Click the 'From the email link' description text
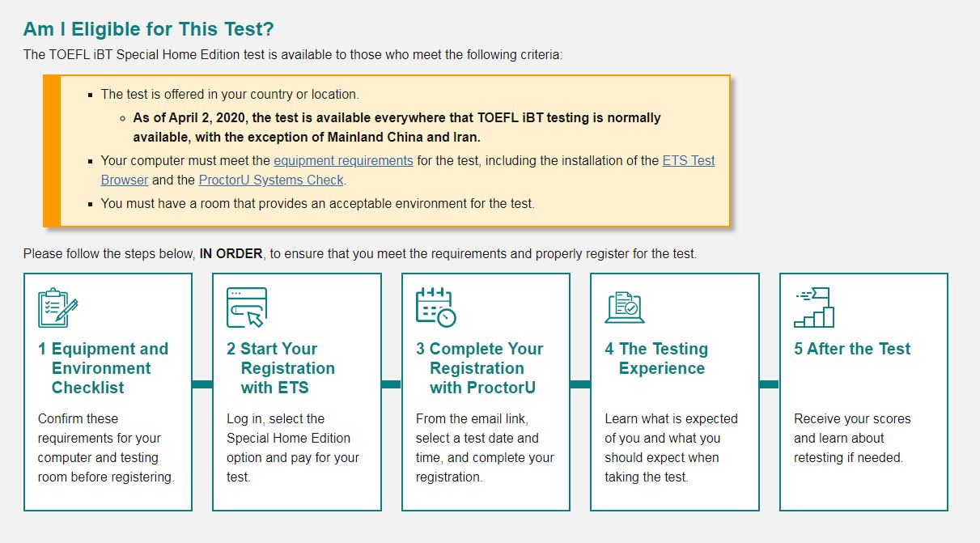980x543 pixels. 485,448
